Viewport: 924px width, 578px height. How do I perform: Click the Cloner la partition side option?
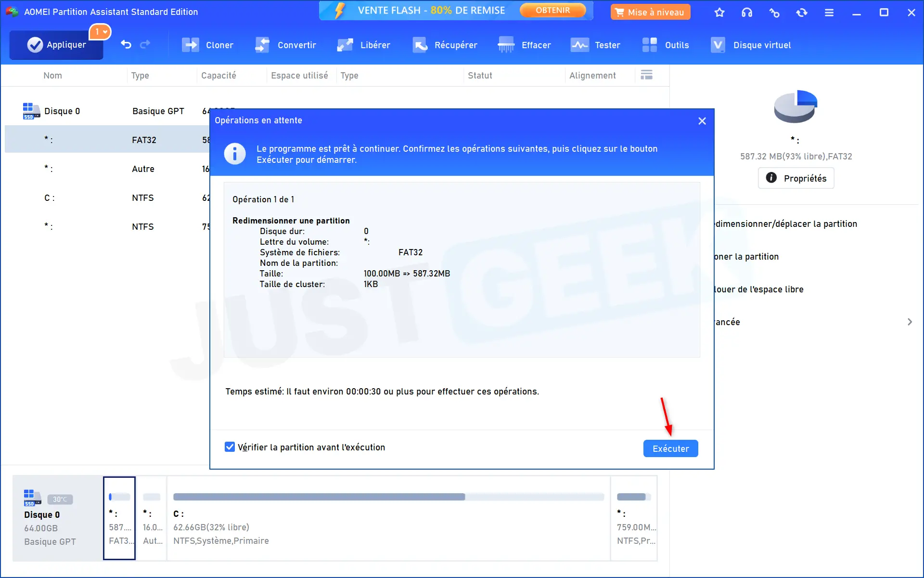[x=746, y=256]
